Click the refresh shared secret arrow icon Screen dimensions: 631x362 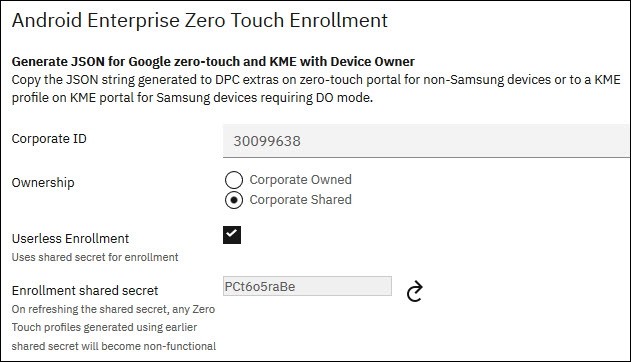414,291
